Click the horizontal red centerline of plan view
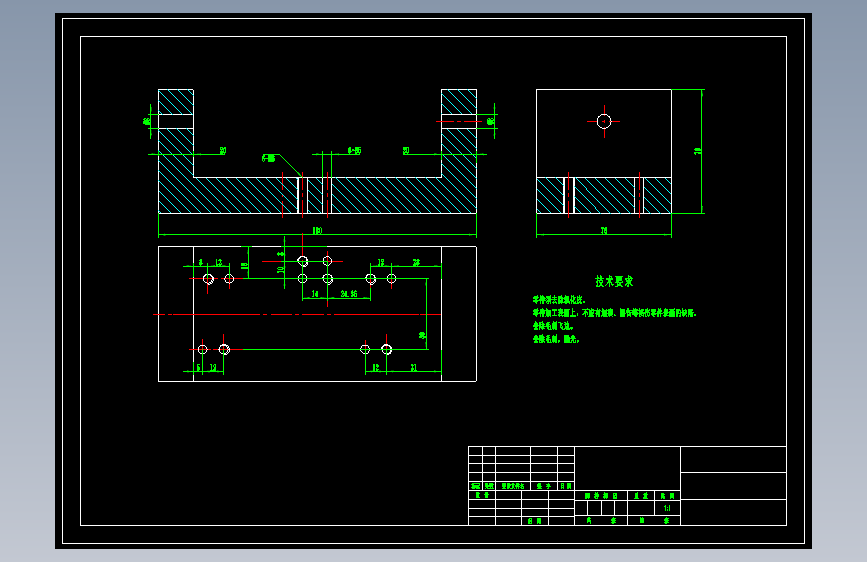This screenshot has height=562, width=867. (x=297, y=314)
